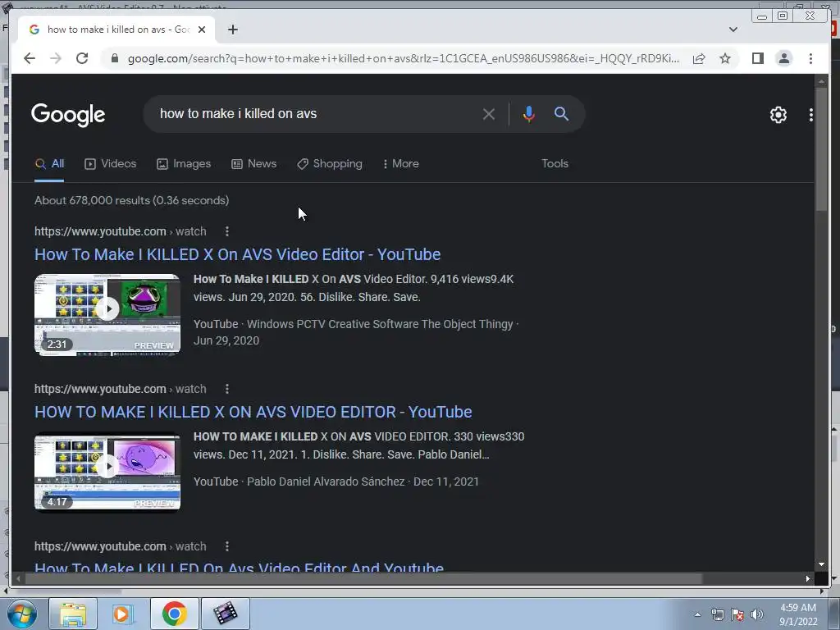Viewport: 840px width, 630px height.
Task: Clear the search box text
Action: coord(489,114)
